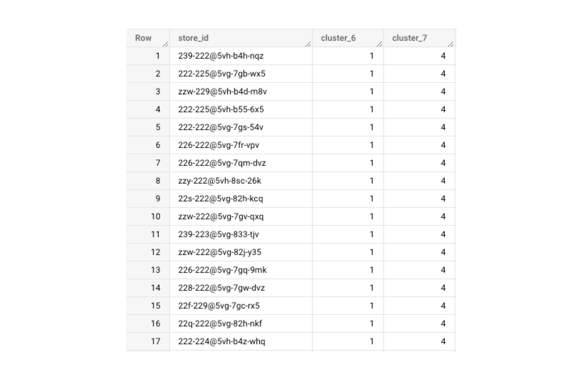
Task: Click store ID 239-223@5vg-833-tjv
Action: click(219, 234)
